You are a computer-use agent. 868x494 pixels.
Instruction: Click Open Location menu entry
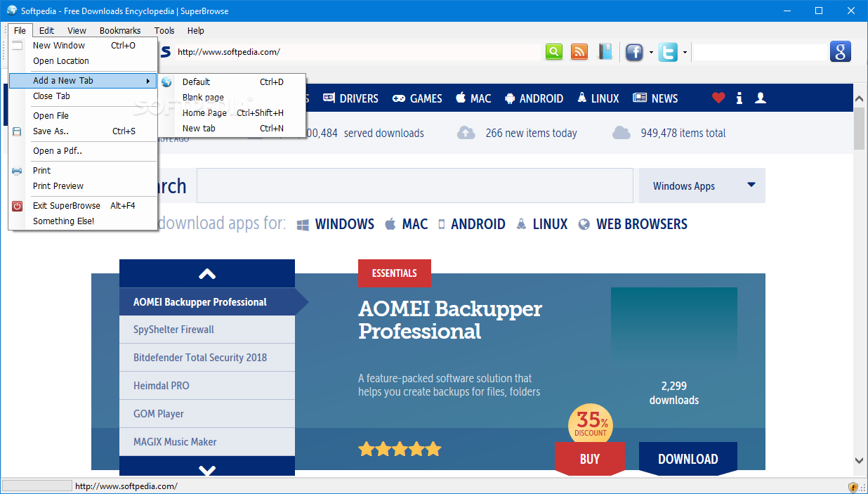[x=83, y=60]
